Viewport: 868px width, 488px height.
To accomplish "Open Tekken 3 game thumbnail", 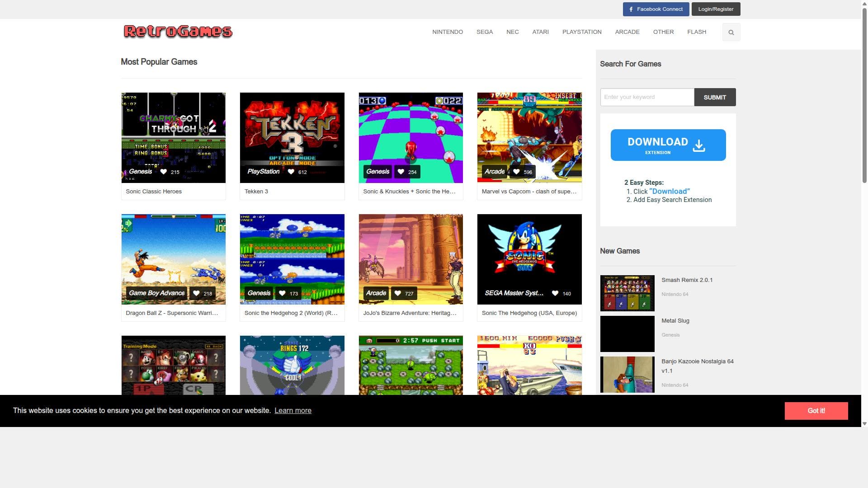I will click(x=292, y=138).
